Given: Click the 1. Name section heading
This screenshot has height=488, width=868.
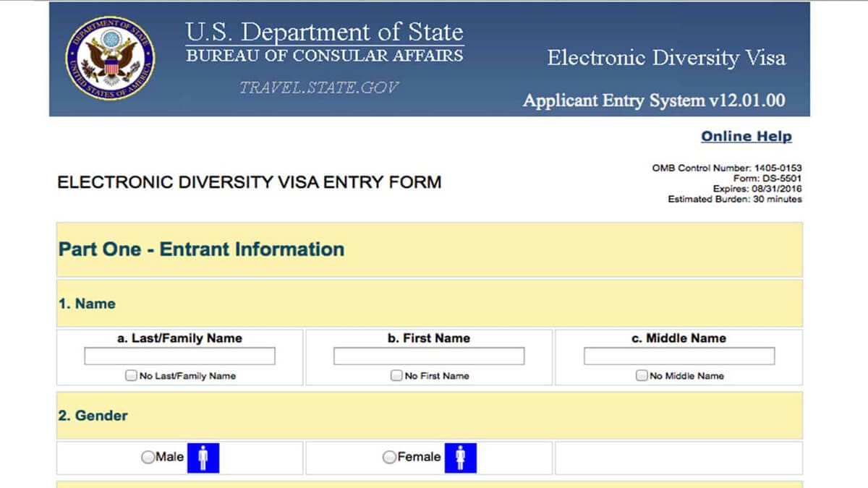Looking at the screenshot, I should tap(87, 304).
